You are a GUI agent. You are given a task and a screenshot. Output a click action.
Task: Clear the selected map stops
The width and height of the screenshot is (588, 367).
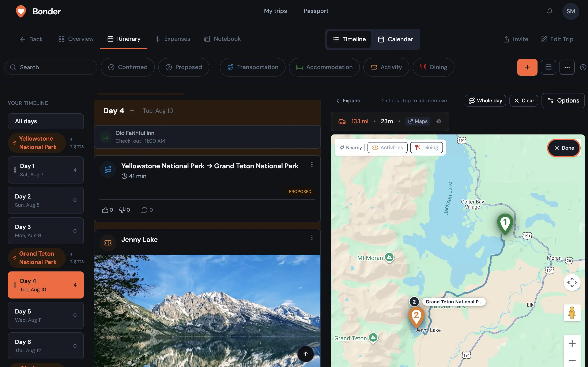[x=524, y=100]
